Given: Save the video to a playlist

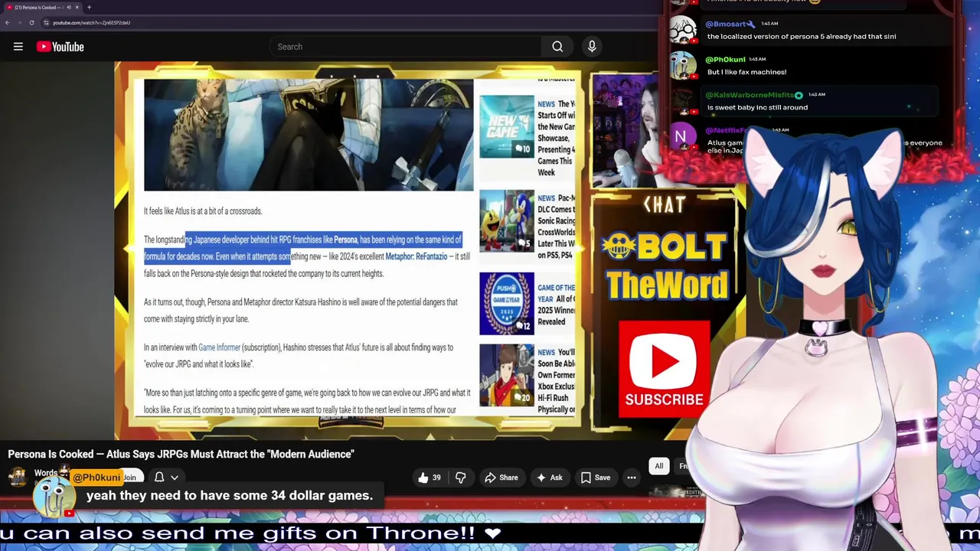Looking at the screenshot, I should (595, 478).
